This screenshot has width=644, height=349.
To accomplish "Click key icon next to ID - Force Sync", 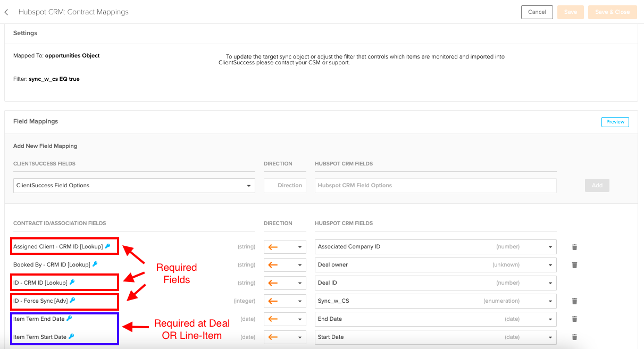I will point(72,300).
